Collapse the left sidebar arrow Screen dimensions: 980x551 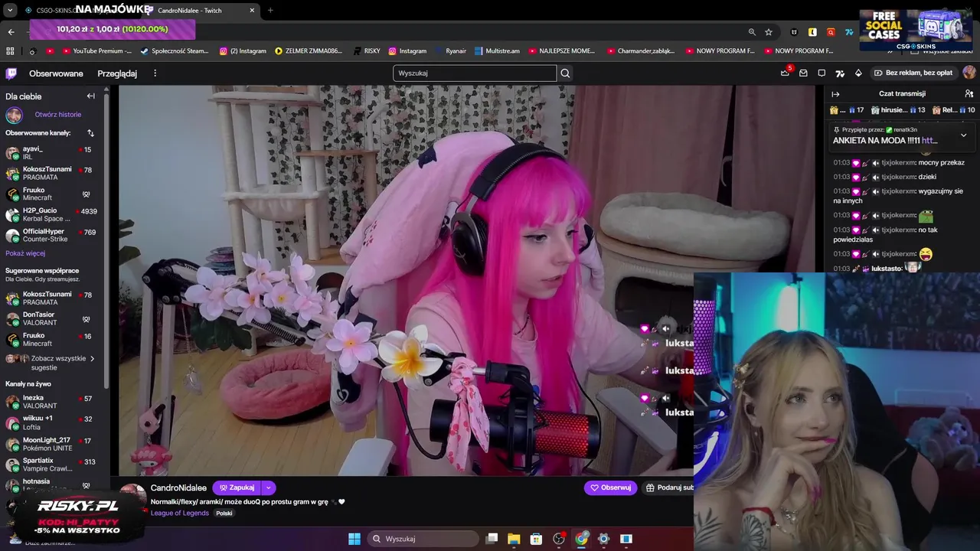tap(90, 96)
